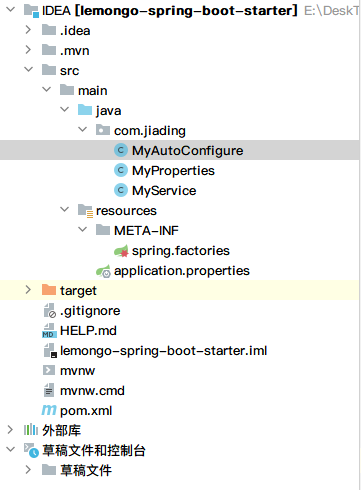Click the Maven 'm' icon of pom.xml

pos(49,410)
